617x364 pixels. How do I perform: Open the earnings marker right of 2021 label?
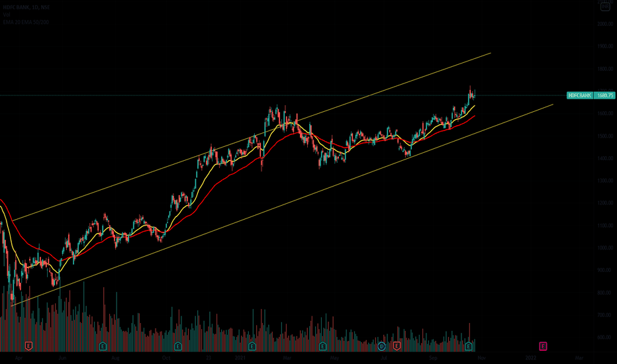[x=252, y=346]
